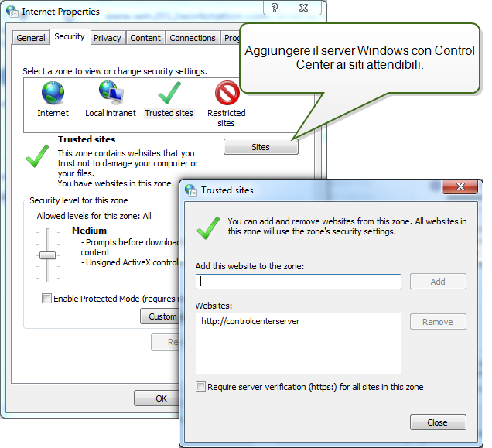Click OK in Internet Properties
Image resolution: width=492 pixels, height=448 pixels.
(x=158, y=398)
